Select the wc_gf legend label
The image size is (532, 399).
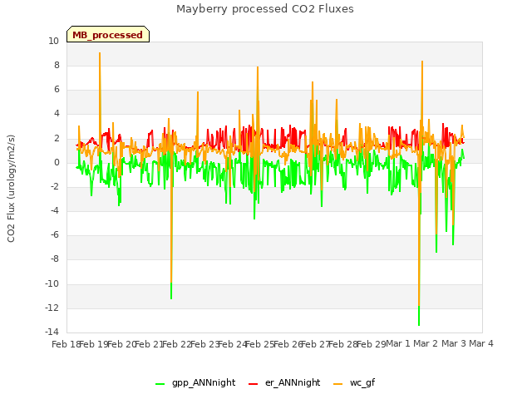pos(362,382)
